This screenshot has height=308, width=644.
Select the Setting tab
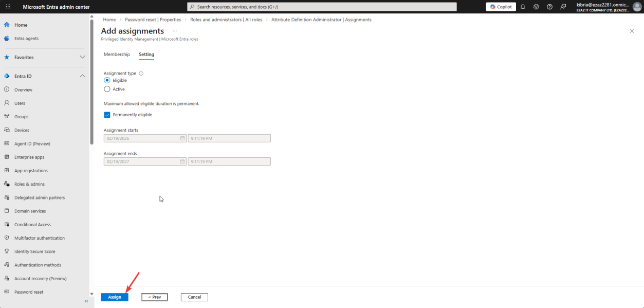tap(146, 55)
